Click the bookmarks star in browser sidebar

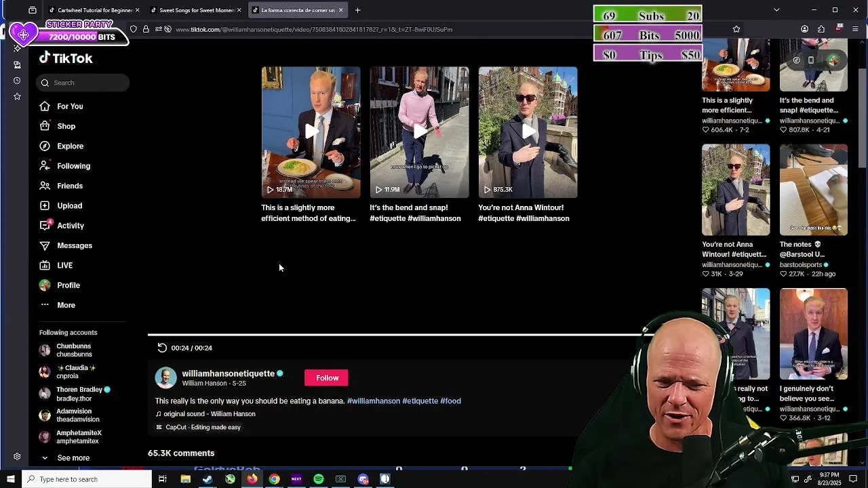(x=17, y=97)
